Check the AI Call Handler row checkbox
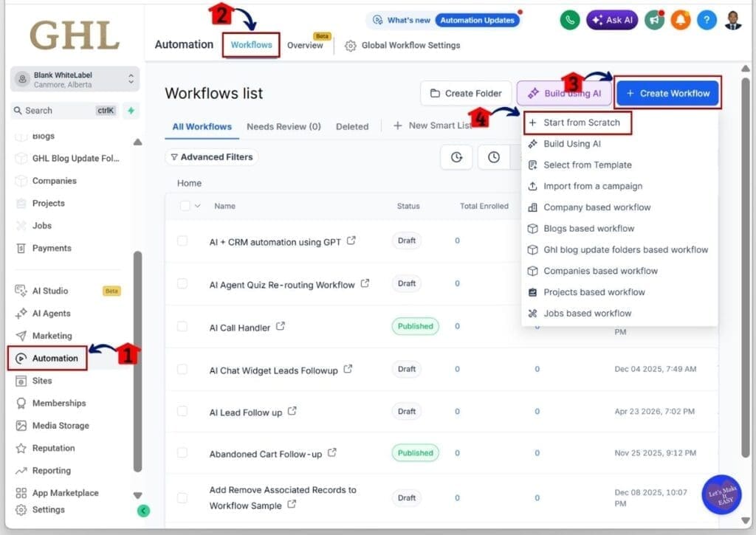 point(182,326)
